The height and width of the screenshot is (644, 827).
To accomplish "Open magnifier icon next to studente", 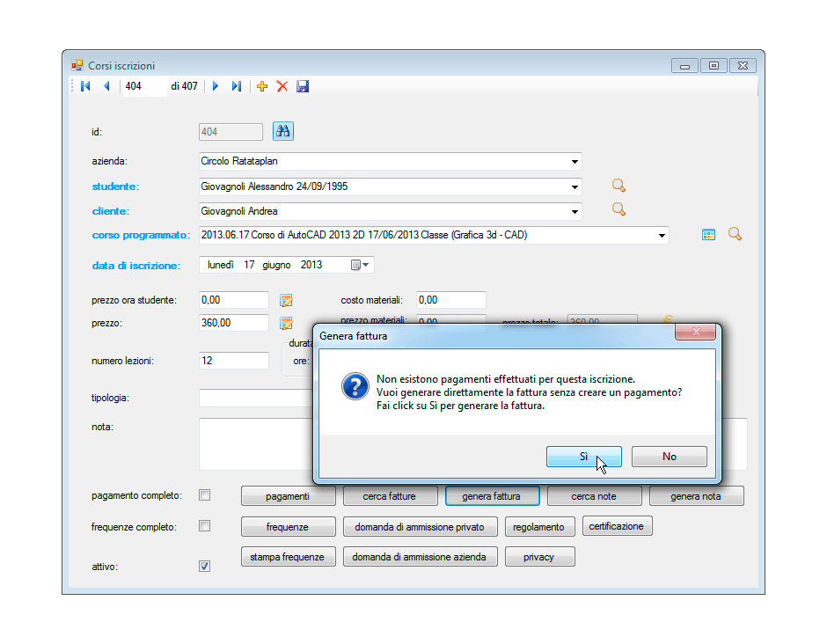I will pyautogui.click(x=618, y=186).
